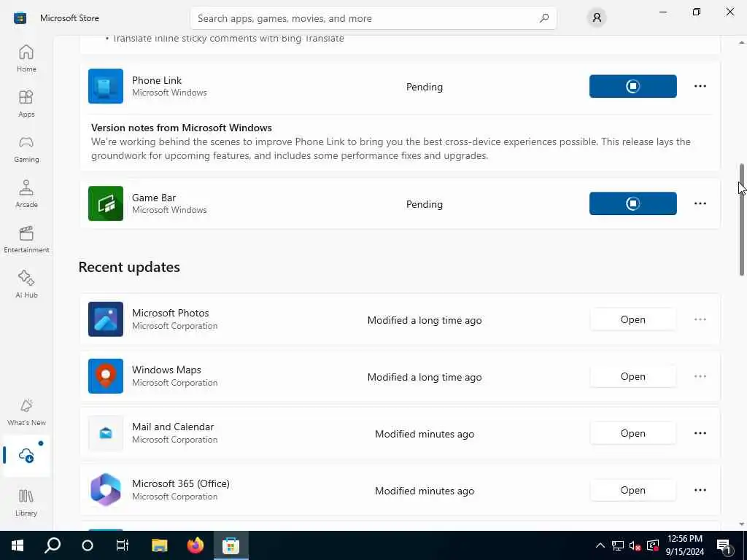Image resolution: width=747 pixels, height=560 pixels.
Task: Open AI Hub in sidebar
Action: [26, 285]
